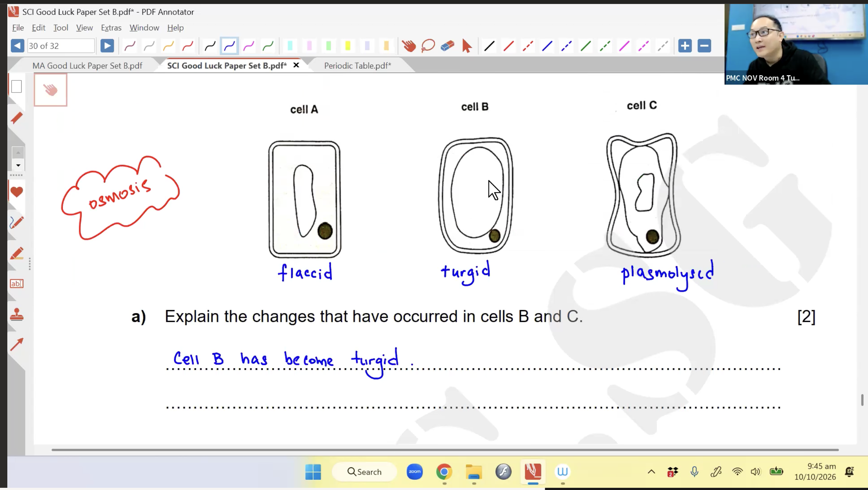
Task: Pick the lavender highlighter marker
Action: [x=367, y=46]
